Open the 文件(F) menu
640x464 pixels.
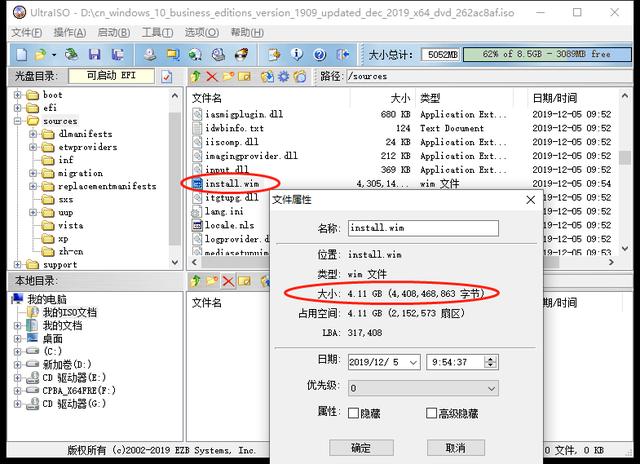(x=27, y=32)
